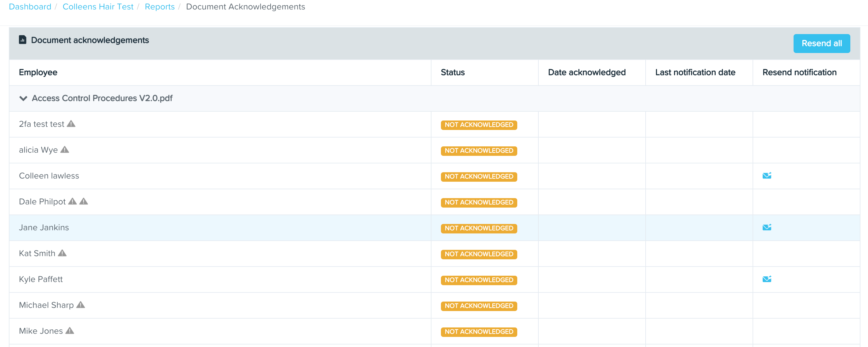Click the Not Acknowledged badge for alicia Wye

[479, 151]
